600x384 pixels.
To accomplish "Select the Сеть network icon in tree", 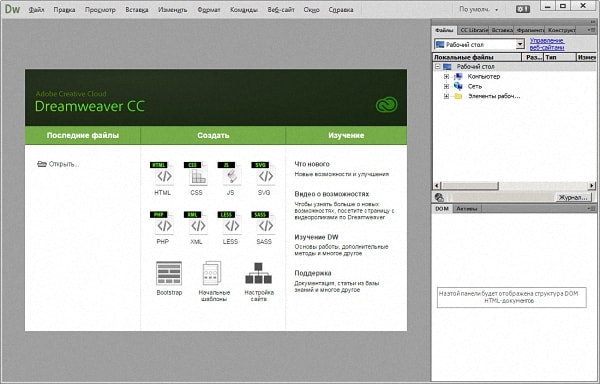I will pos(458,86).
